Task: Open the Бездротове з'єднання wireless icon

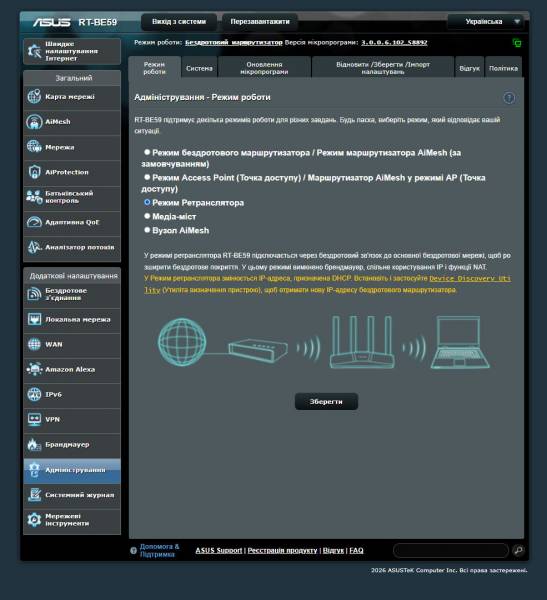Action: click(x=34, y=294)
